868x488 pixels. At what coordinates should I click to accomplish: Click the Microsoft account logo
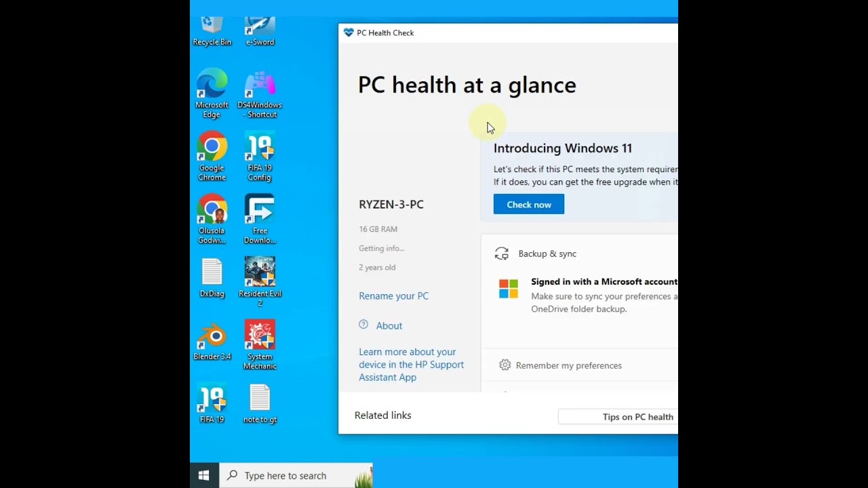pyautogui.click(x=509, y=289)
